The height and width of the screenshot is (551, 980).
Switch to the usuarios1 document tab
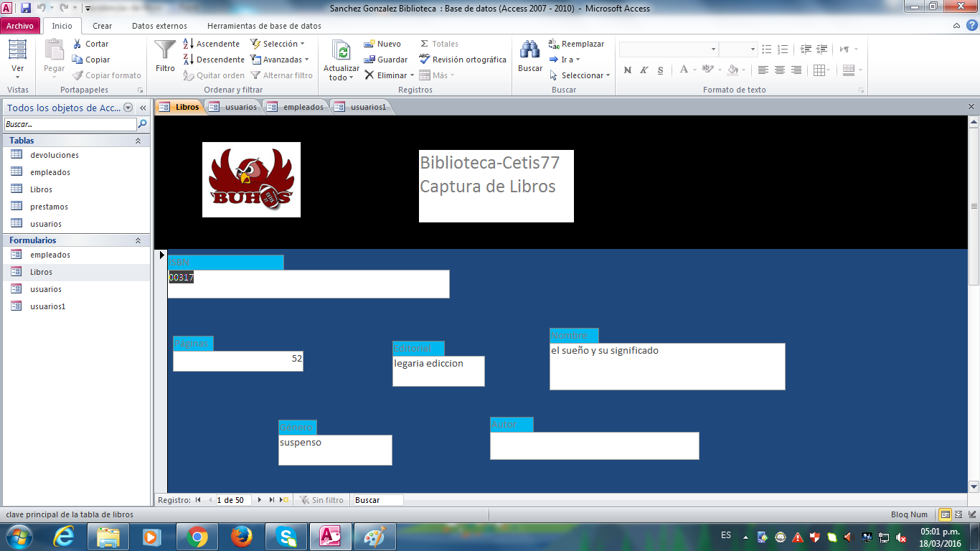361,107
